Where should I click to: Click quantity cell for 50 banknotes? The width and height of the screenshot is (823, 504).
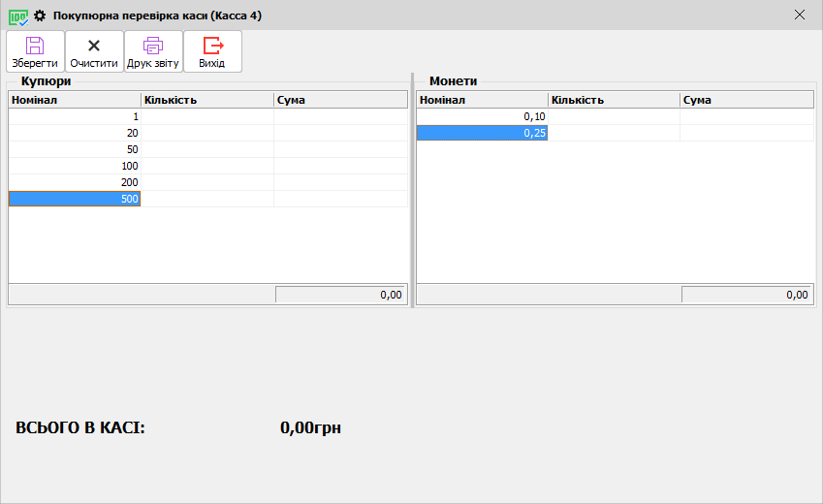point(206,149)
